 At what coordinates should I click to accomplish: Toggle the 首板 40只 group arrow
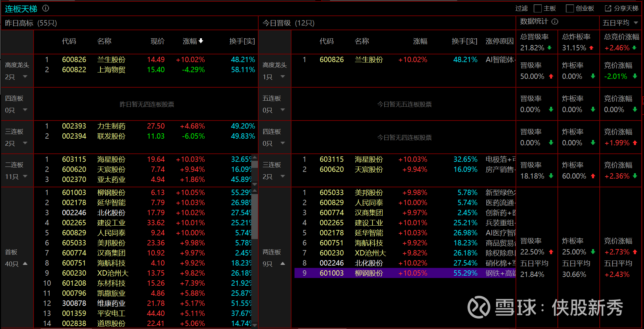(25, 264)
